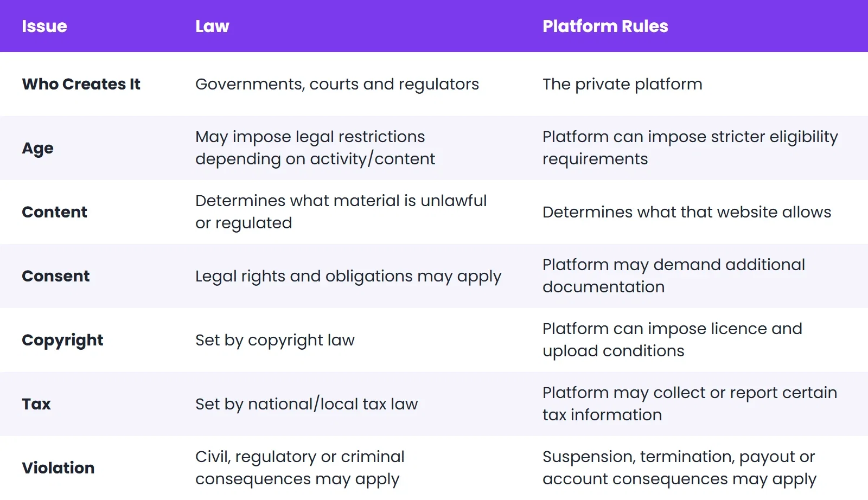The image size is (868, 500).
Task: Click the Law column header
Action: 212,26
